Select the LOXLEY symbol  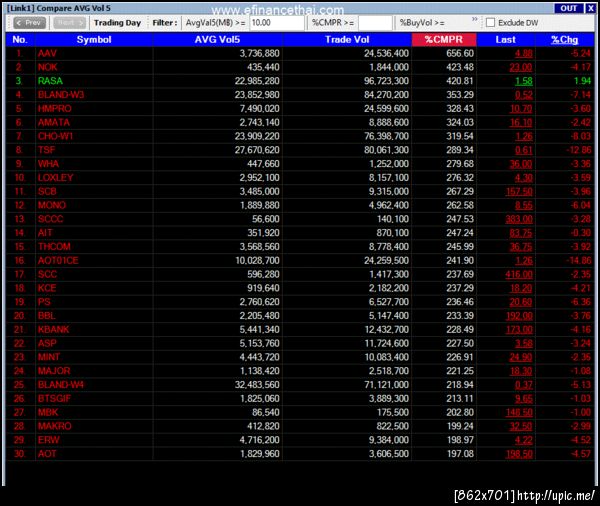pyautogui.click(x=55, y=178)
